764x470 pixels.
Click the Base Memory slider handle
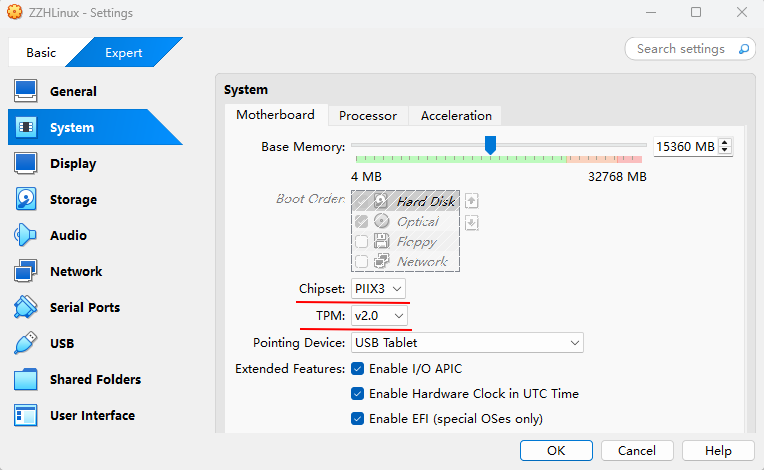click(x=490, y=145)
